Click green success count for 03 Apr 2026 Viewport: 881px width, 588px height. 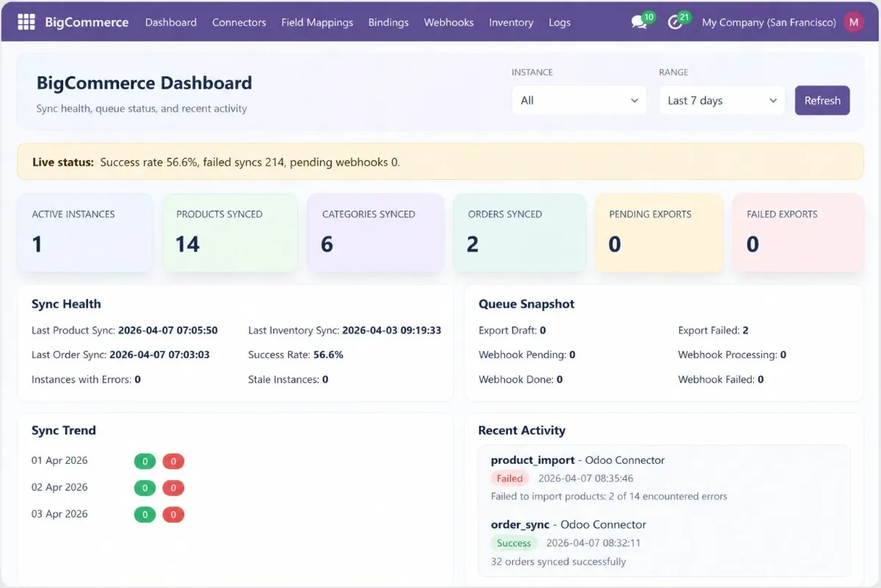tap(145, 515)
